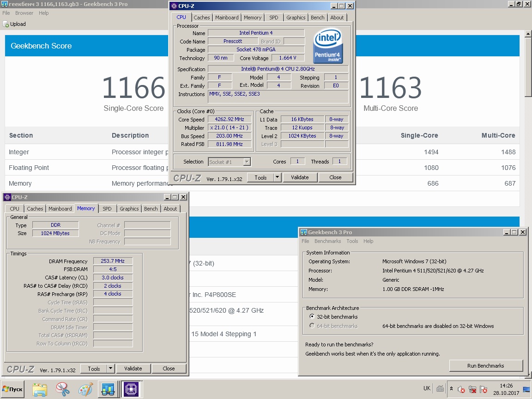Click the Upload icon in Geekbench browser
The width and height of the screenshot is (532, 399).
coord(6,24)
